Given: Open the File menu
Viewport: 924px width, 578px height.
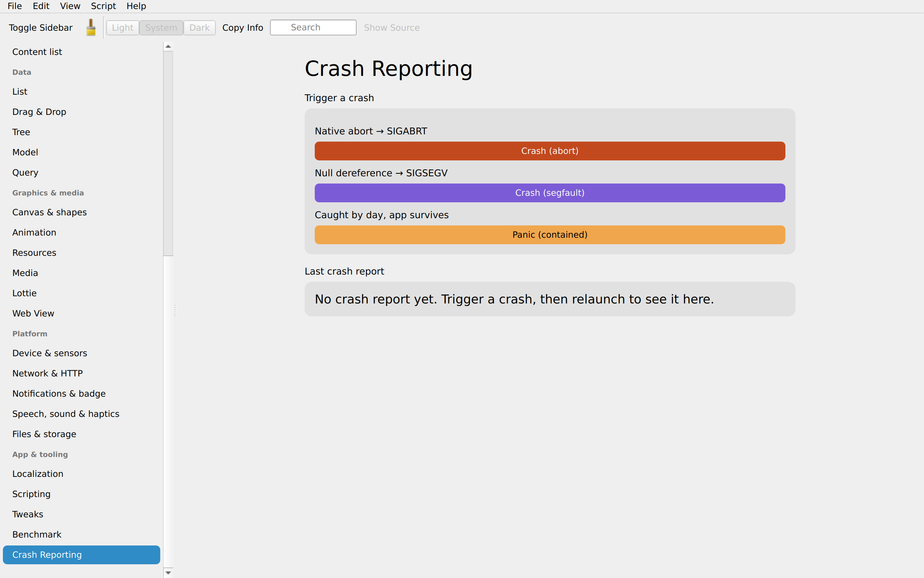Looking at the screenshot, I should (15, 6).
